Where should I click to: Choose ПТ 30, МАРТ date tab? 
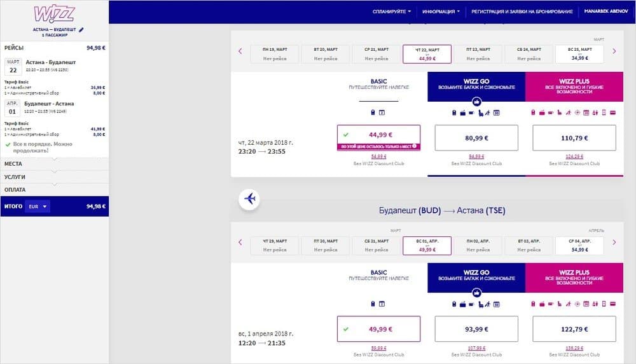tap(325, 245)
